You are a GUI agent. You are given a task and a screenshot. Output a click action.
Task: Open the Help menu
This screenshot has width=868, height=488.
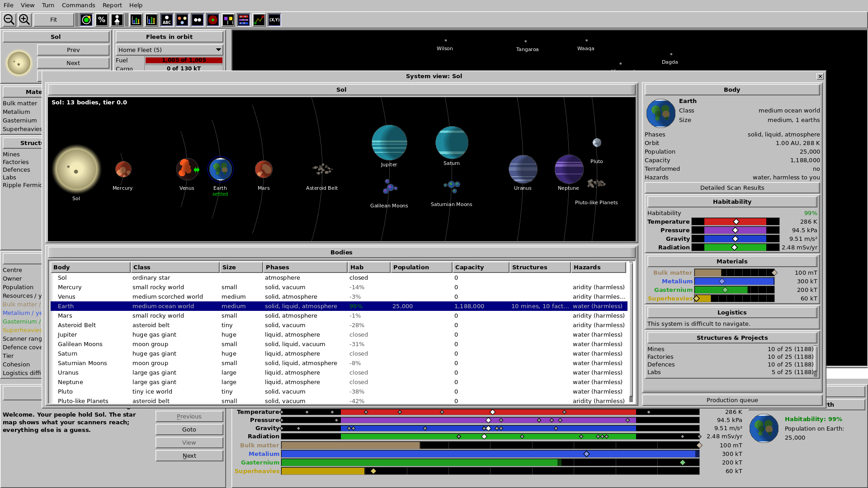[136, 5]
